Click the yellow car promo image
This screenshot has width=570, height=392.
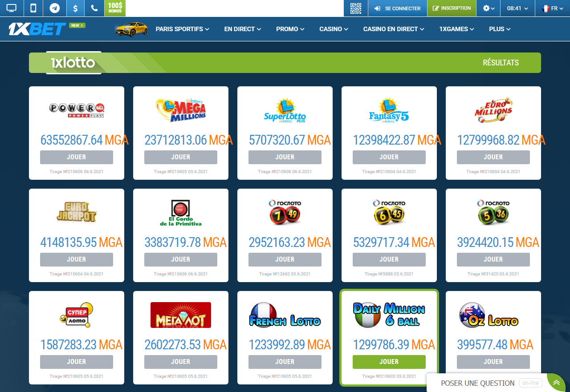coord(131,29)
